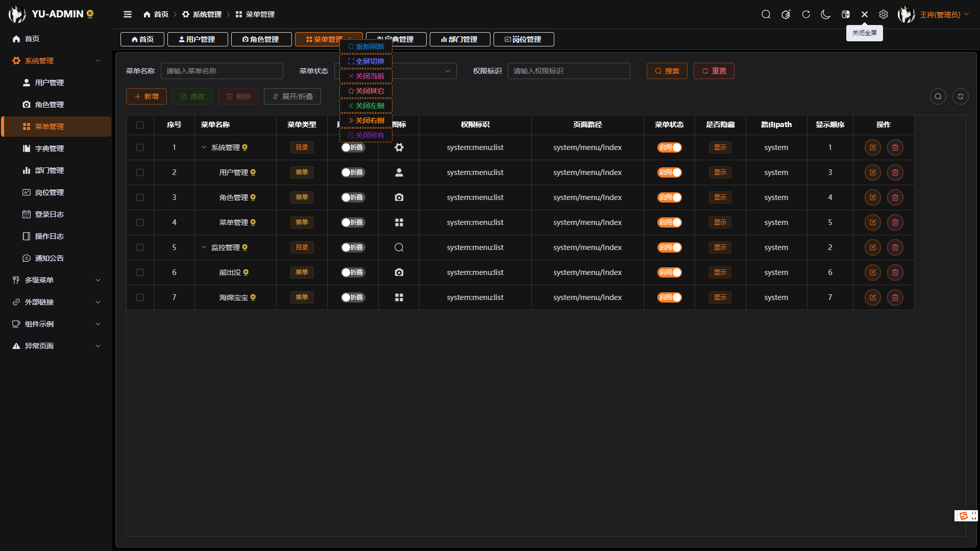The width and height of the screenshot is (980, 551).
Task: Click the table refresh icon above the 操作 column
Action: (961, 96)
